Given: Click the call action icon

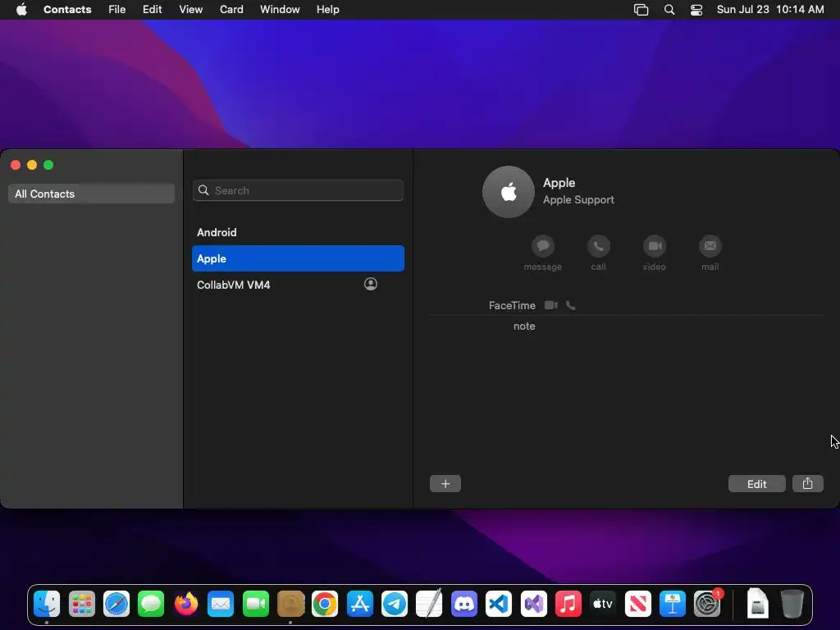Looking at the screenshot, I should pos(598,246).
